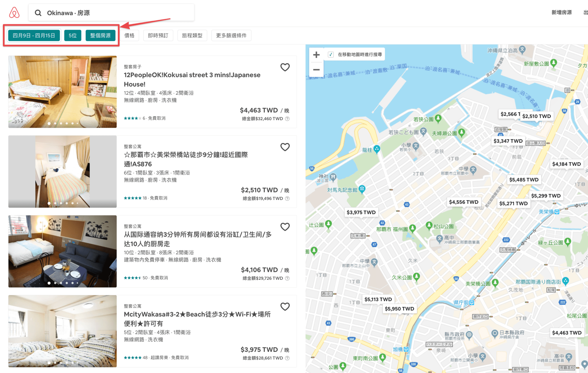Open total price info icon for $28,661 TWD

point(287,358)
